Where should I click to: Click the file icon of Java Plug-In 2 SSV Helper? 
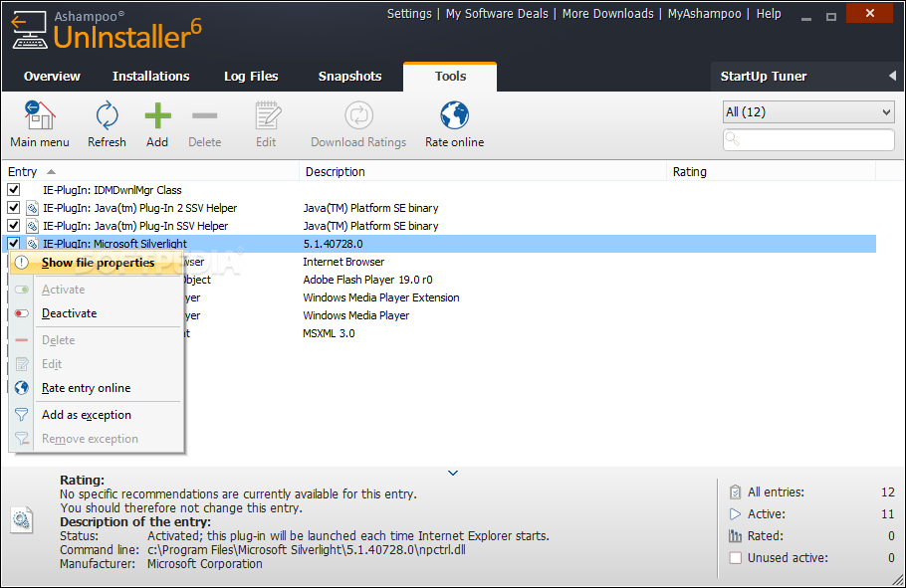32,208
